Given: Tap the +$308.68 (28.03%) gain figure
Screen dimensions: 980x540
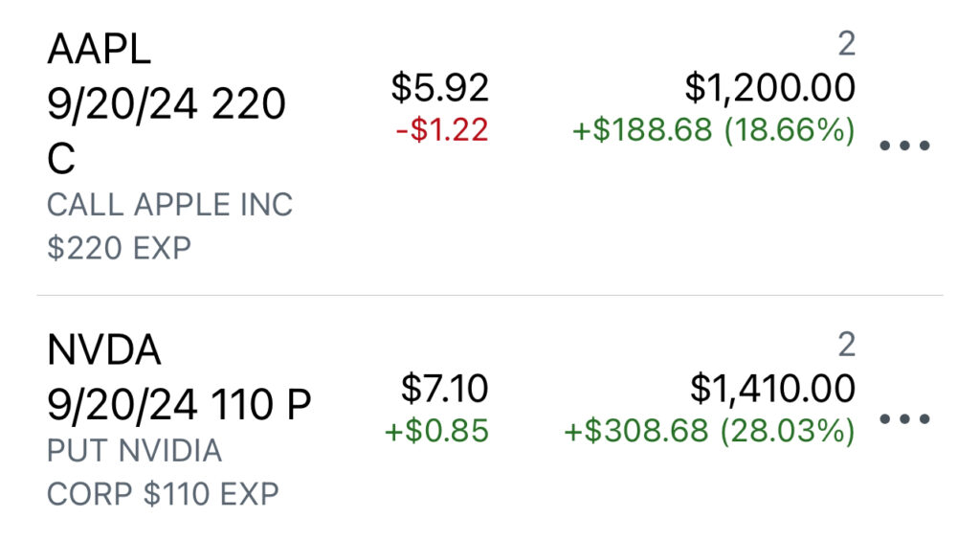Looking at the screenshot, I should tap(709, 431).
